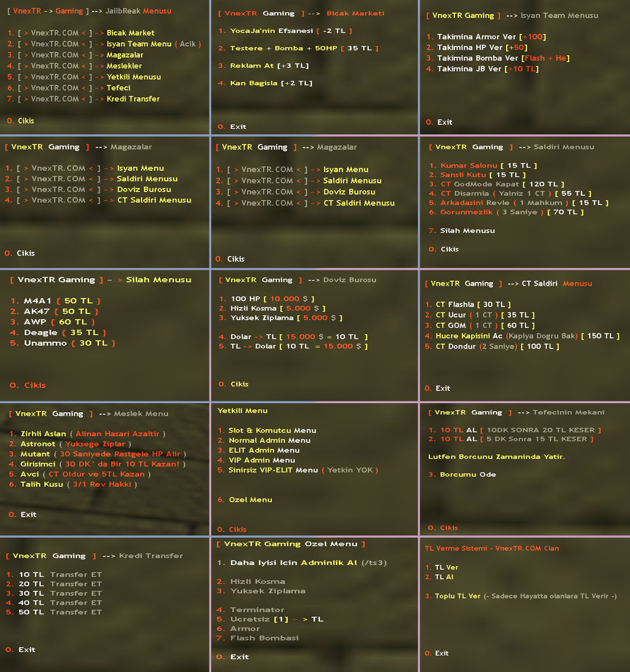Choose Takimina JB Ver [+10 TL]

[483, 69]
